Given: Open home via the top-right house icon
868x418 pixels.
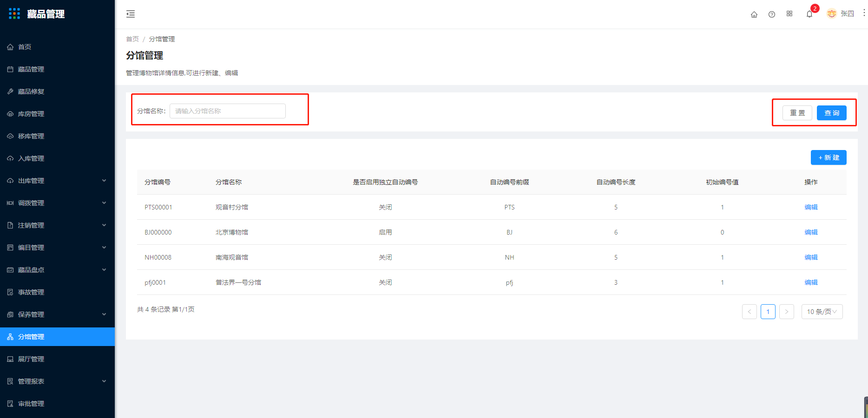Looking at the screenshot, I should point(754,14).
